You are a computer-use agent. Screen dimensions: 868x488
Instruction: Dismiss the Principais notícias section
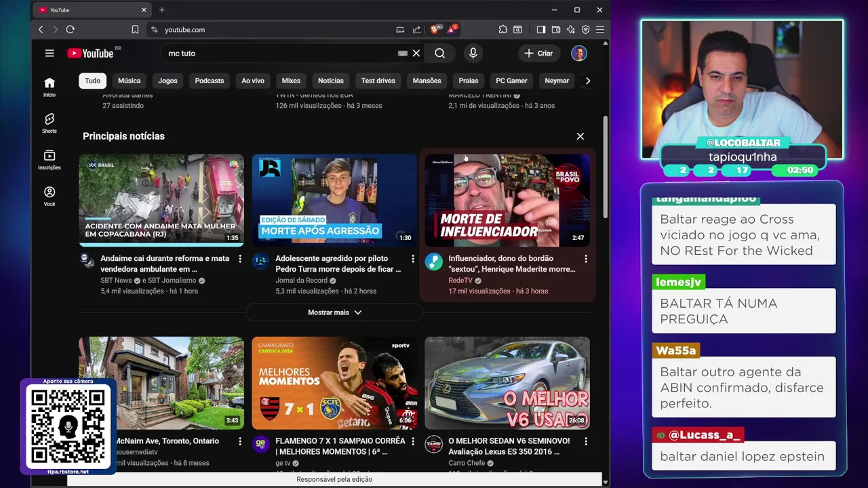tap(580, 136)
